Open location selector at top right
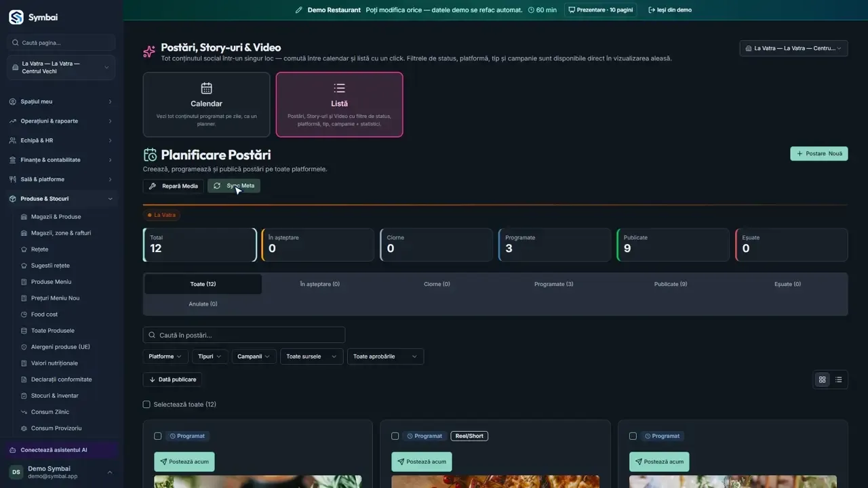This screenshot has width=868, height=488. tap(793, 48)
